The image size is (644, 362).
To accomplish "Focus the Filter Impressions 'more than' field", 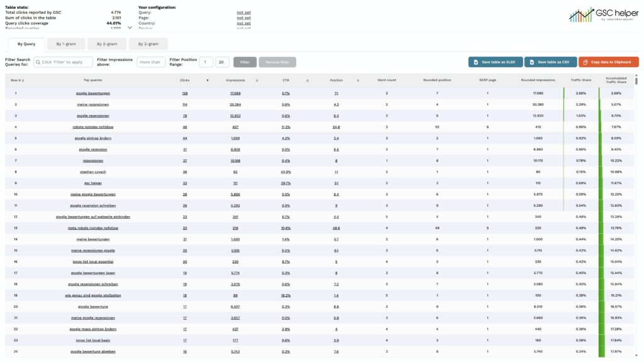I will [x=151, y=62].
